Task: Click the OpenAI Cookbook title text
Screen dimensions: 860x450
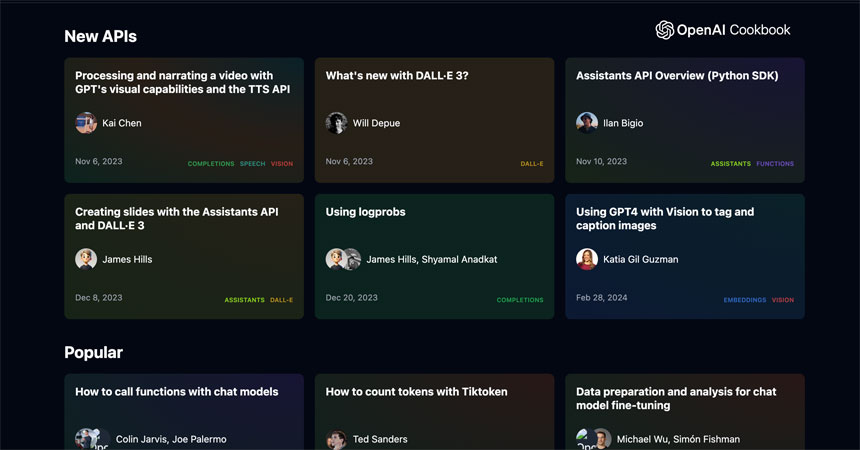Action: (x=733, y=30)
